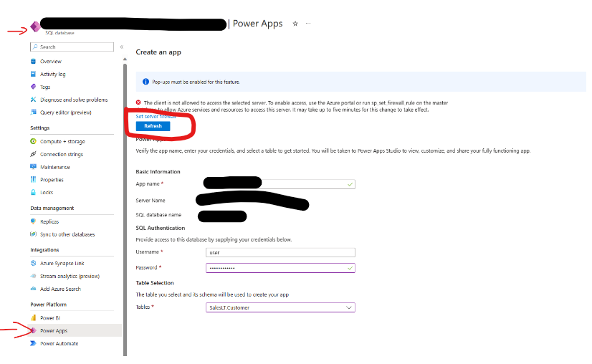Click the Query editor (preview) icon
This screenshot has height=364, width=592.
pos(33,112)
